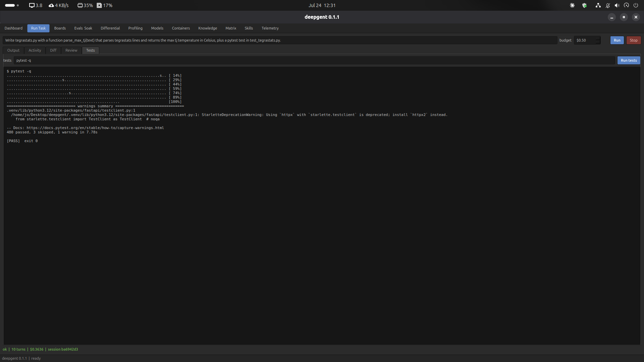Open the volume speaker icon

click(x=617, y=5)
